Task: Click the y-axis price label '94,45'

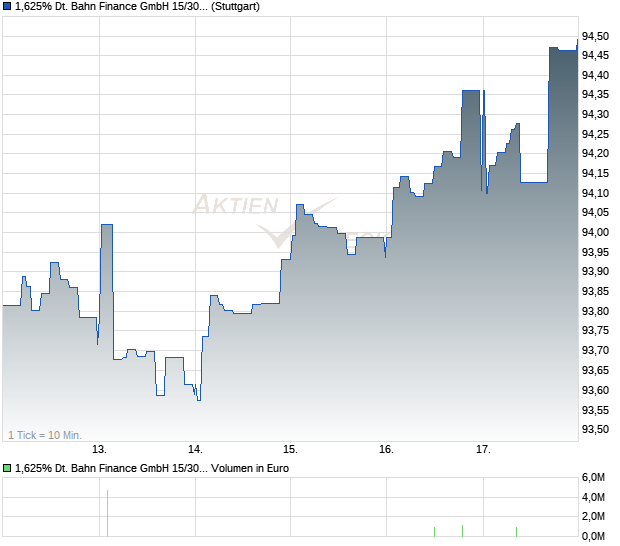Action: (x=595, y=56)
